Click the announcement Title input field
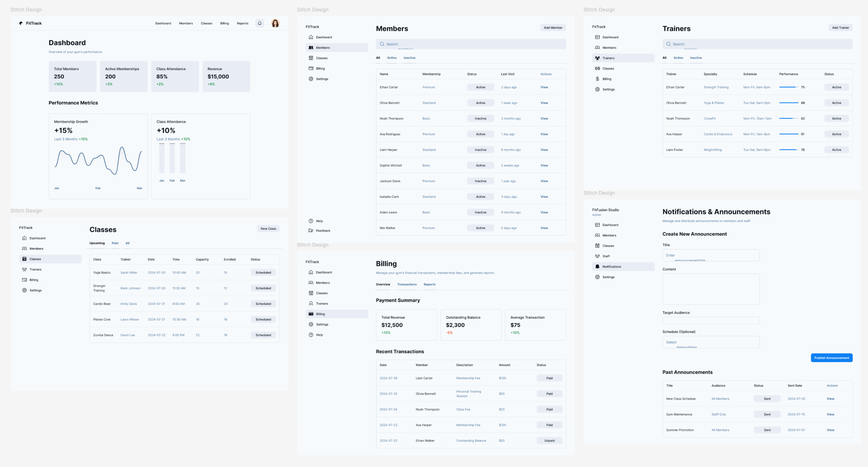 coord(711,255)
